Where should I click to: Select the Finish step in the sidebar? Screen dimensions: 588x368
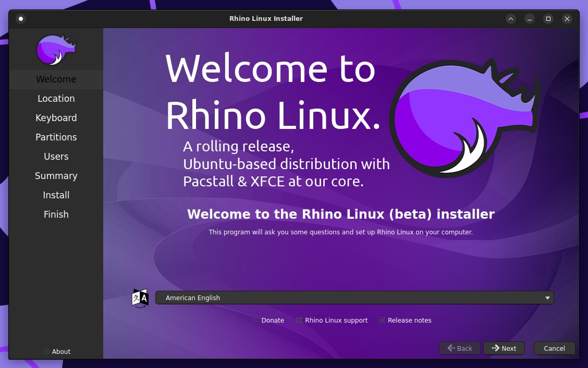pos(56,215)
